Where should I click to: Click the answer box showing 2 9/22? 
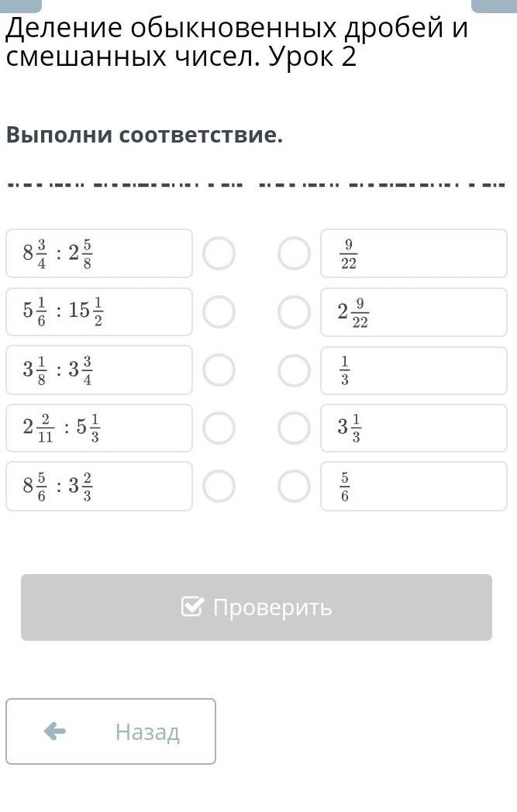pyautogui.click(x=414, y=312)
